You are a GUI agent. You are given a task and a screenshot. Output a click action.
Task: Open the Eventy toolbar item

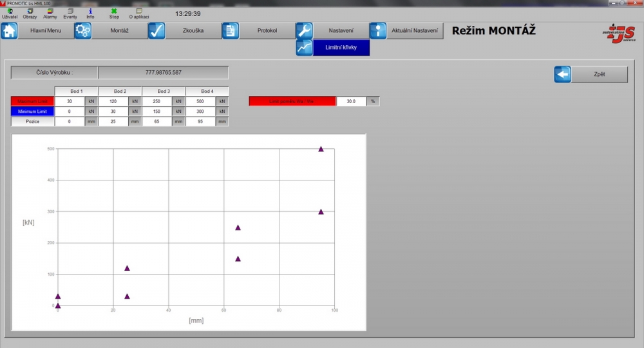70,14
